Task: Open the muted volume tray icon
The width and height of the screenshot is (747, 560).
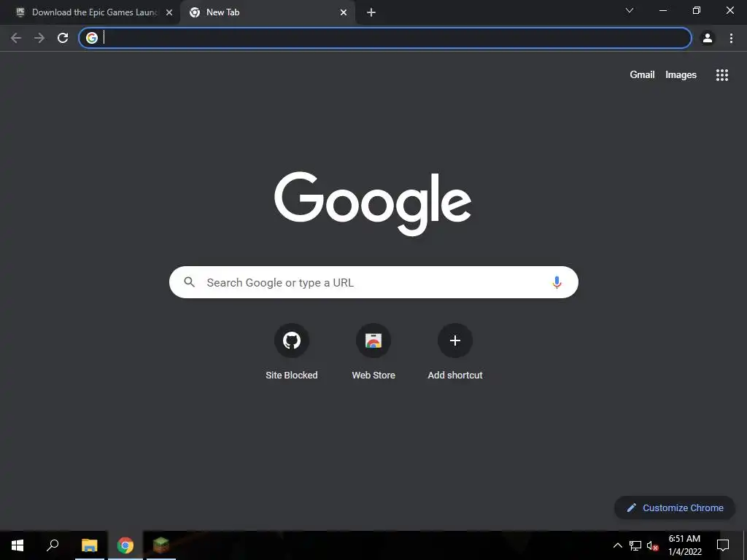Action: coord(652,545)
